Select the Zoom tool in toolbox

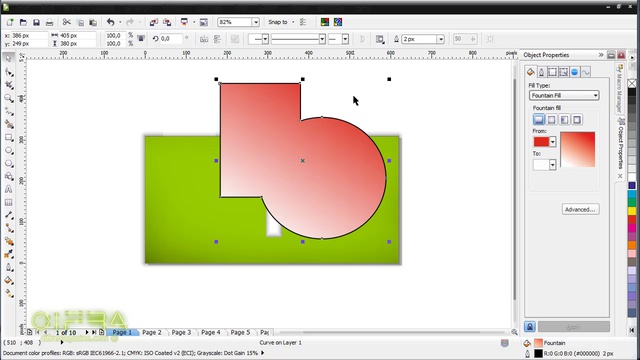coord(9,98)
